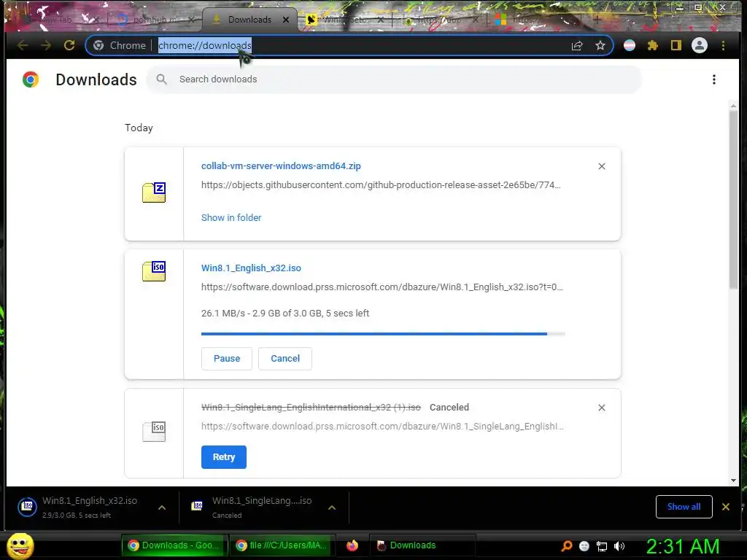Click the orange magnifier tray icon

click(x=566, y=545)
